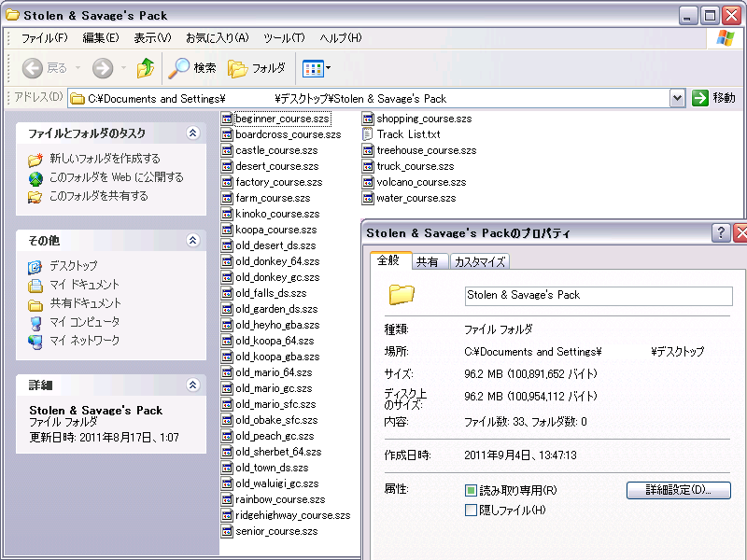This screenshot has height=560, width=747.
Task: Select the kinoko_course.szs file icon
Action: click(x=227, y=214)
